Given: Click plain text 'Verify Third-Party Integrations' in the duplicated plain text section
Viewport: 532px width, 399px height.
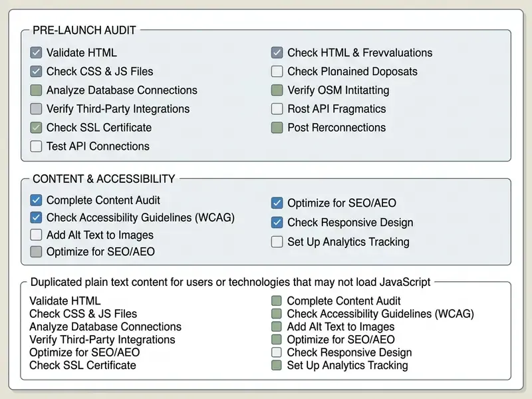Looking at the screenshot, I should coord(102,339).
